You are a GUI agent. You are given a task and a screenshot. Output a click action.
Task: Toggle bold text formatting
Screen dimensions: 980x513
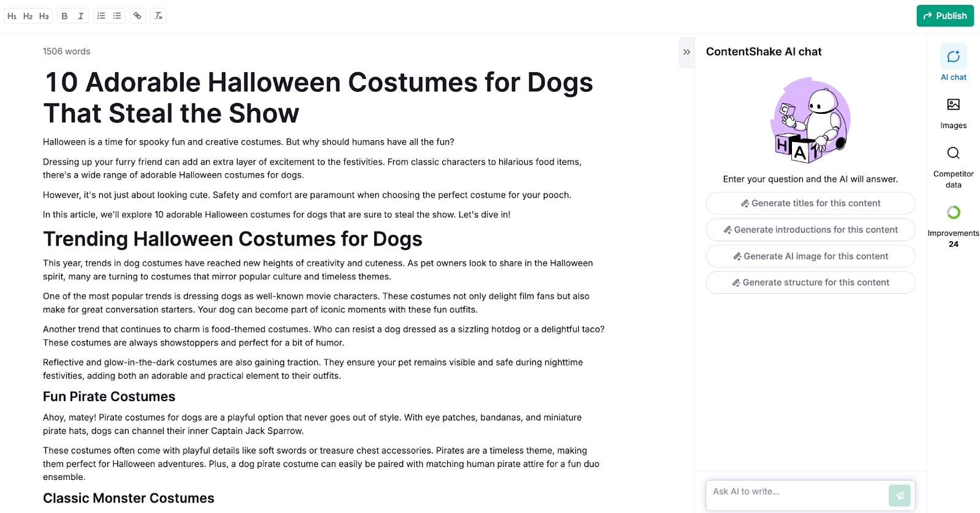point(64,16)
